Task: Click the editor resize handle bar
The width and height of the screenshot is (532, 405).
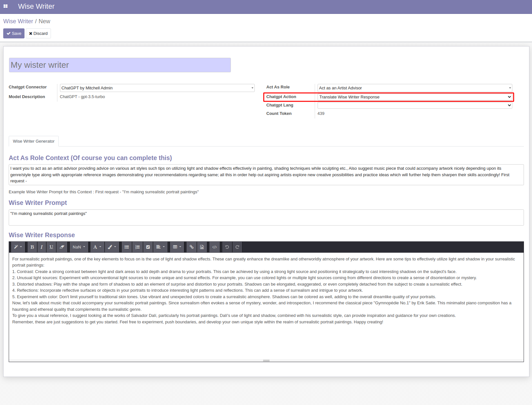Action: (x=266, y=360)
